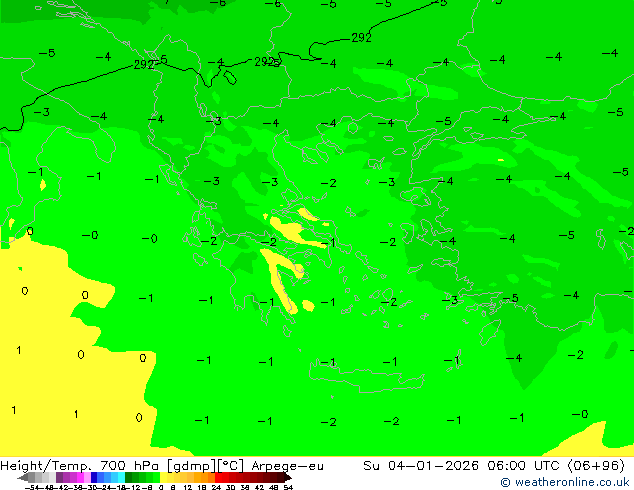Click the '24' label on the color scale
The width and height of the screenshot is (634, 490).
[216, 487]
